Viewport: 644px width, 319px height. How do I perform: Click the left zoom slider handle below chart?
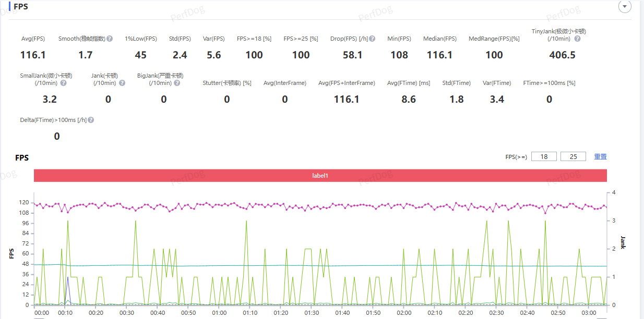[x=39, y=317]
